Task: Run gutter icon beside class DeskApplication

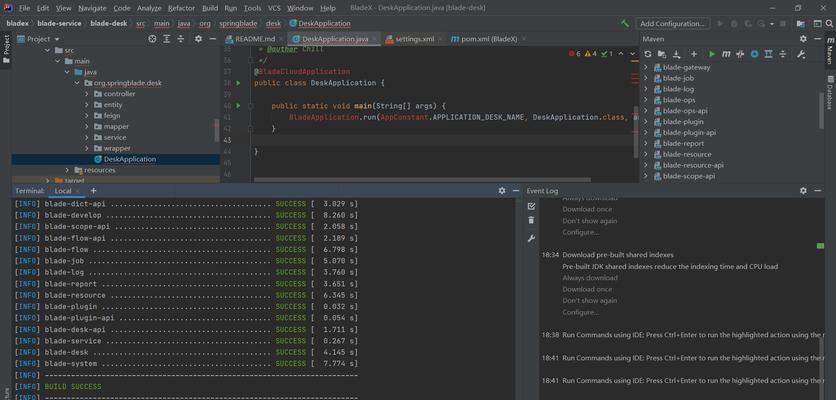Action: pos(238,83)
